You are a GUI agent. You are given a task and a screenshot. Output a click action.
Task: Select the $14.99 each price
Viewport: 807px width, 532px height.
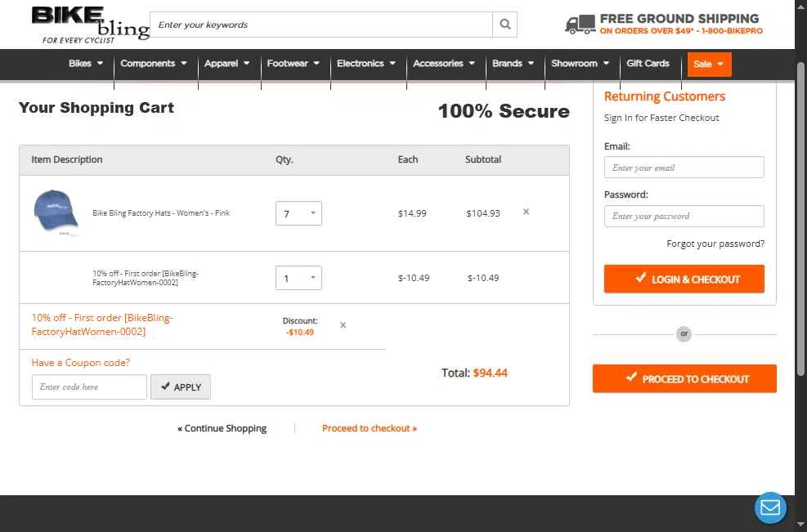pyautogui.click(x=412, y=213)
